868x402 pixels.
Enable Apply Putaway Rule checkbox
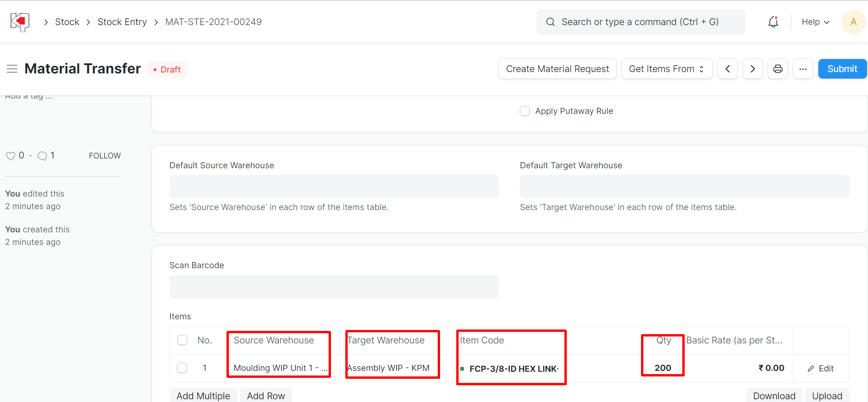[x=525, y=111]
